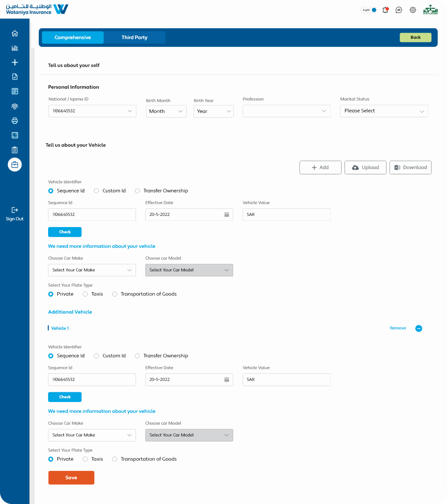Select Vehicle 1 Sequence Id radio button
Screen dimensions: 447x504
tap(51, 356)
